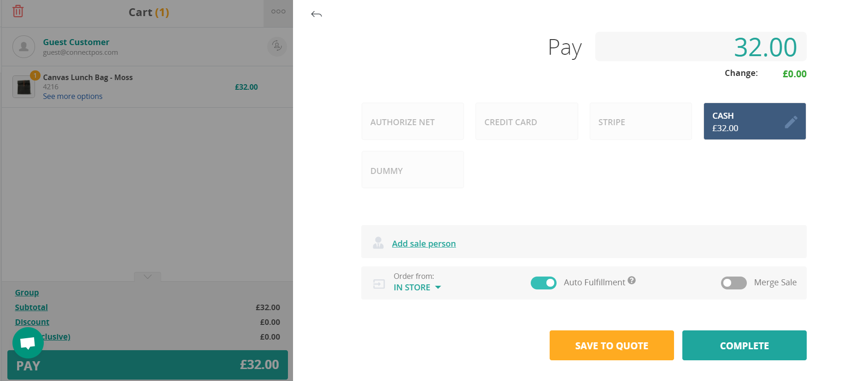Click the guest customer avatar icon
The height and width of the screenshot is (381, 868).
coord(23,46)
